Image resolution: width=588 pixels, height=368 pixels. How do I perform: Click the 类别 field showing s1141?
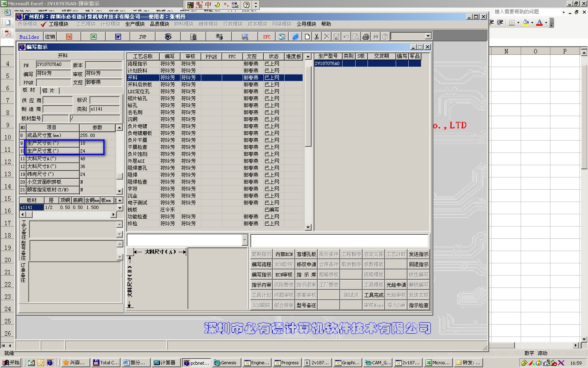tap(105, 109)
